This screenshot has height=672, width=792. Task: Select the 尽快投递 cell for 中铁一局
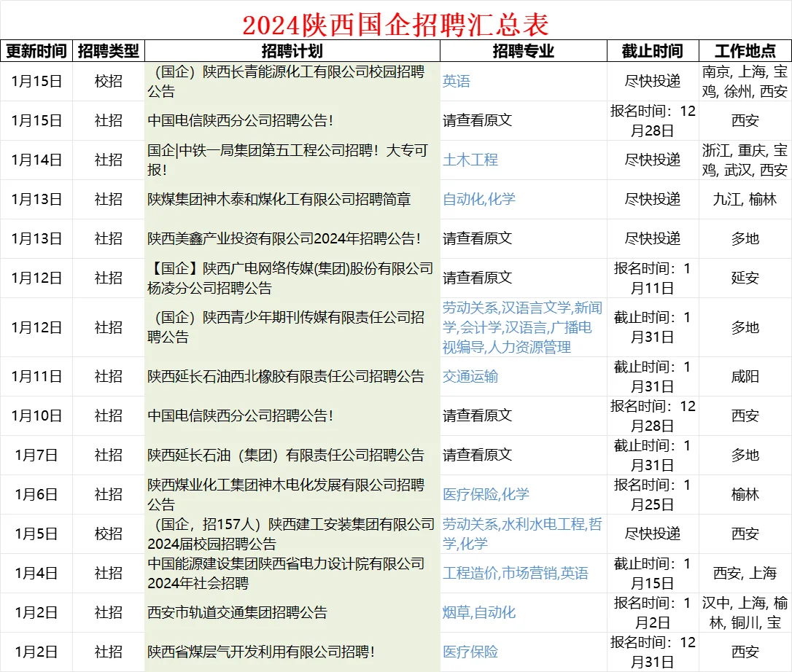[653, 160]
